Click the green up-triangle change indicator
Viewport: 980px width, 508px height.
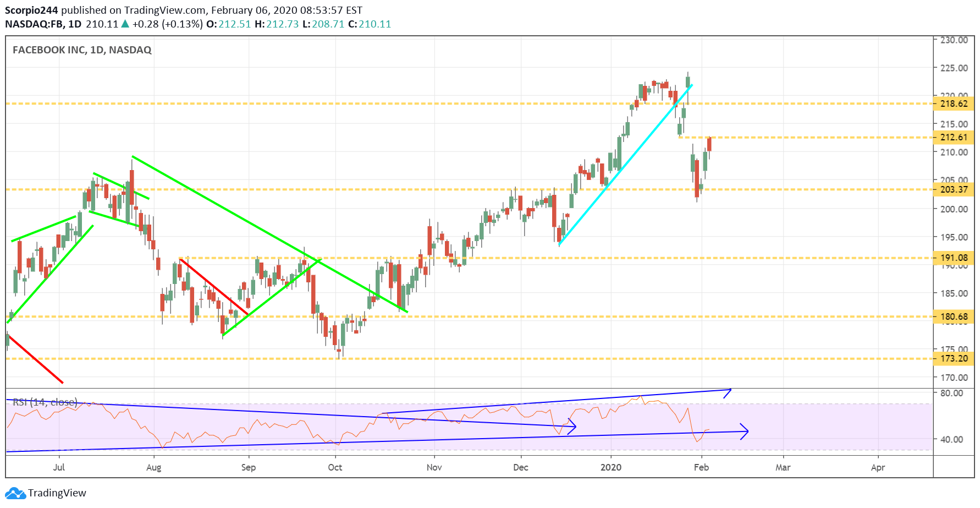[125, 24]
